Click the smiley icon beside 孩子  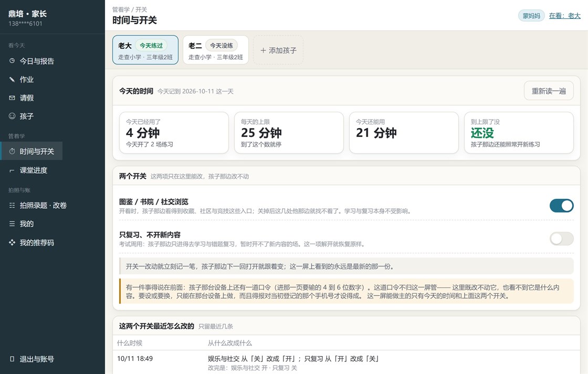tap(12, 116)
